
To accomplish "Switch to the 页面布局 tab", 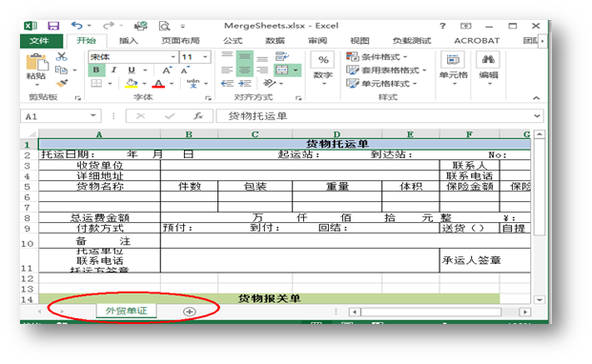I will [180, 40].
